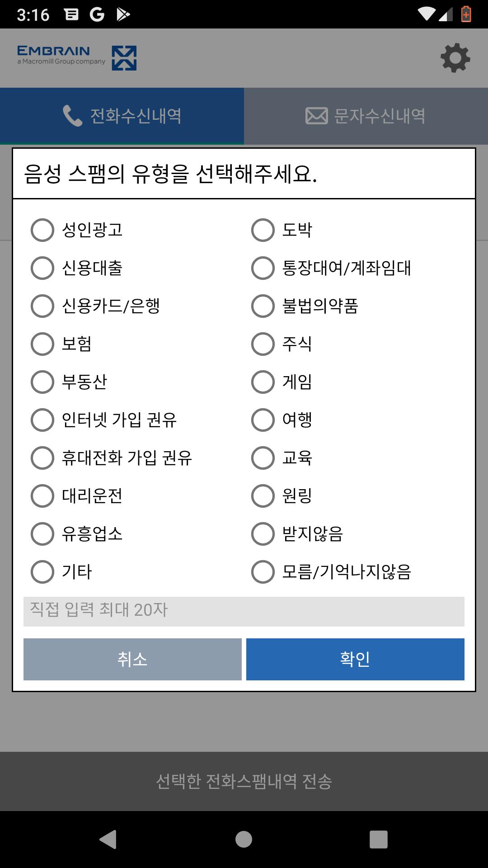488x868 pixels.
Task: Tap the recent apps square icon
Action: [378, 839]
